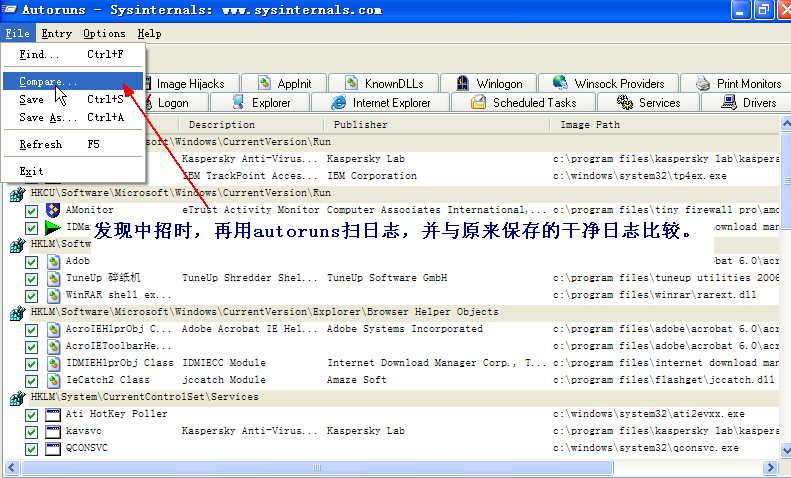
Task: Click the Explorer tab icon
Action: tap(238, 102)
